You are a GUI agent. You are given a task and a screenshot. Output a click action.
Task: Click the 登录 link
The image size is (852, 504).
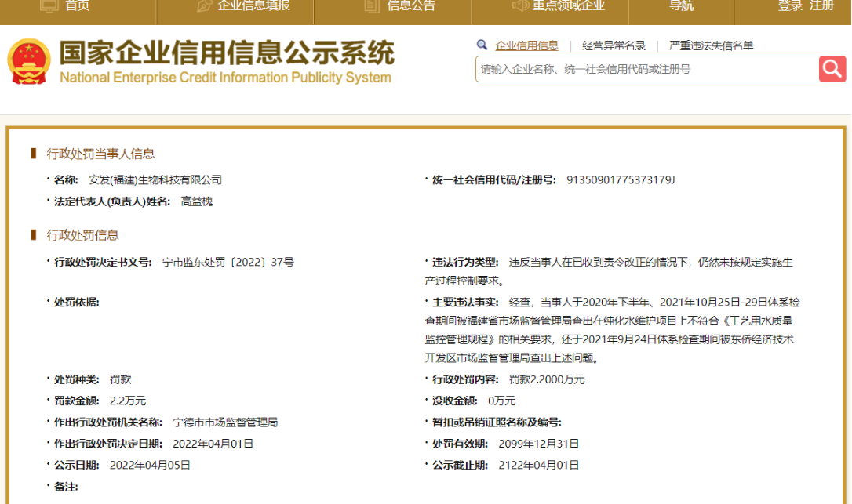pyautogui.click(x=790, y=5)
